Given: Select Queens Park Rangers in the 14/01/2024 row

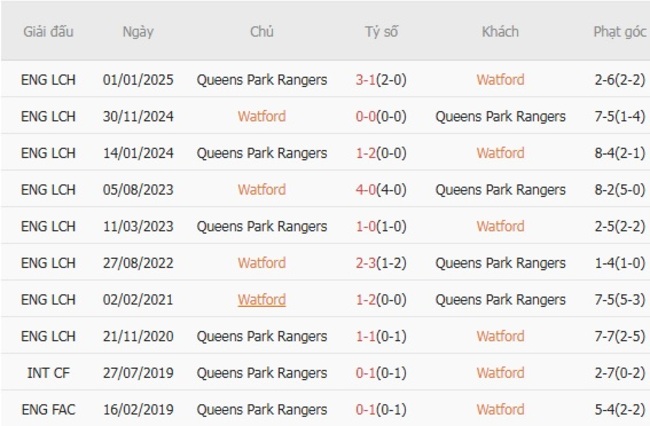Looking at the screenshot, I should coord(262,153).
